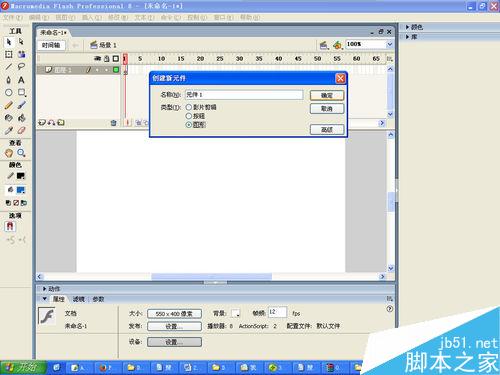Choose the 影片剪辑 radio option

(x=189, y=107)
